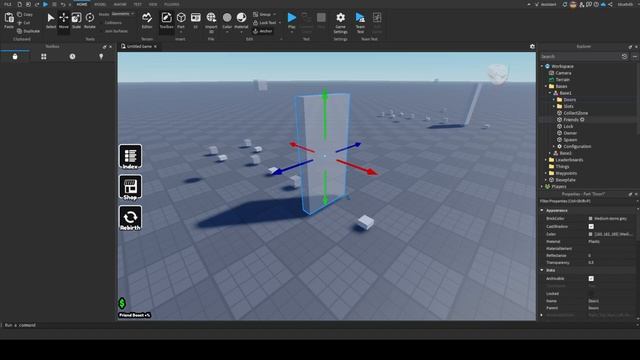Open the FILE menu
Image resolution: width=640 pixels, height=360 pixels.
[x=7, y=4]
